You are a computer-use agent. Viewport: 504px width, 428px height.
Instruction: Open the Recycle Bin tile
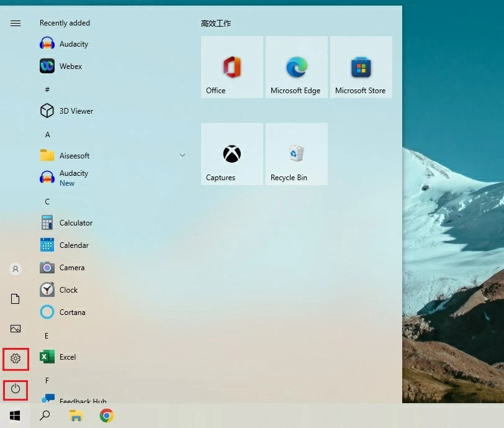click(x=296, y=154)
